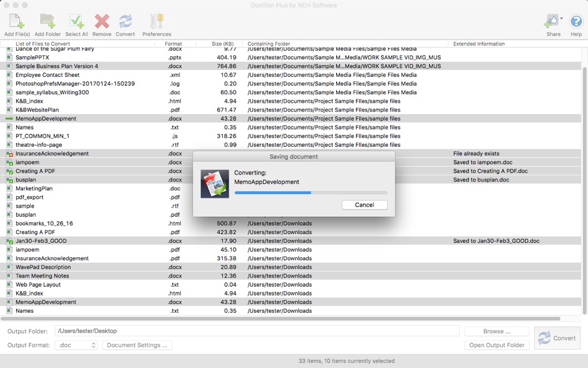Click the green checkmark icon beside iampoem
Screen dimensions: 588x368
(x=9, y=162)
